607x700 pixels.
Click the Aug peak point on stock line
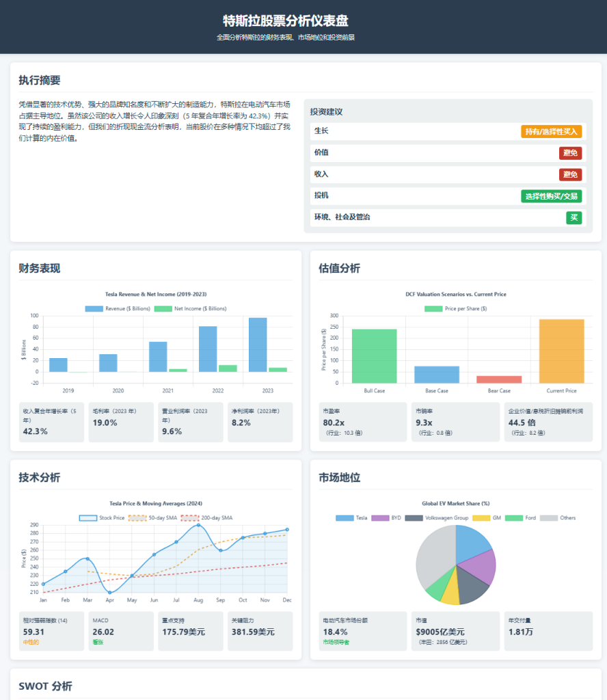point(198,525)
